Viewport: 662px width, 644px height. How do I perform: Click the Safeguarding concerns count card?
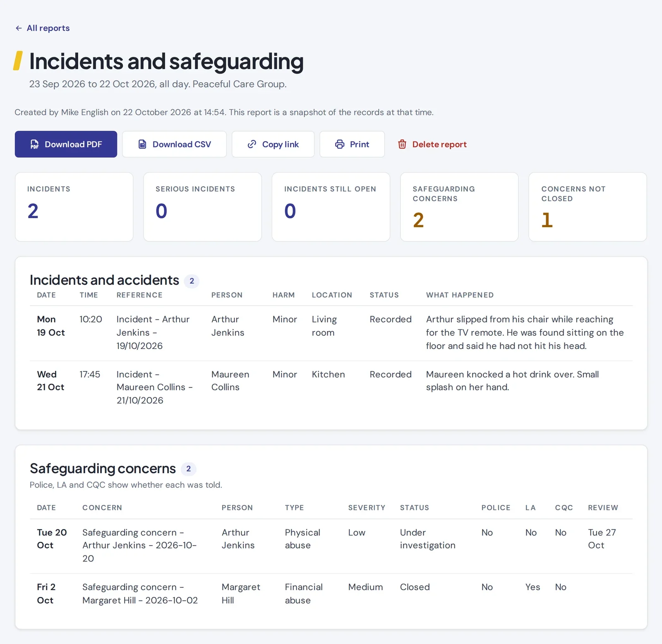pyautogui.click(x=459, y=207)
